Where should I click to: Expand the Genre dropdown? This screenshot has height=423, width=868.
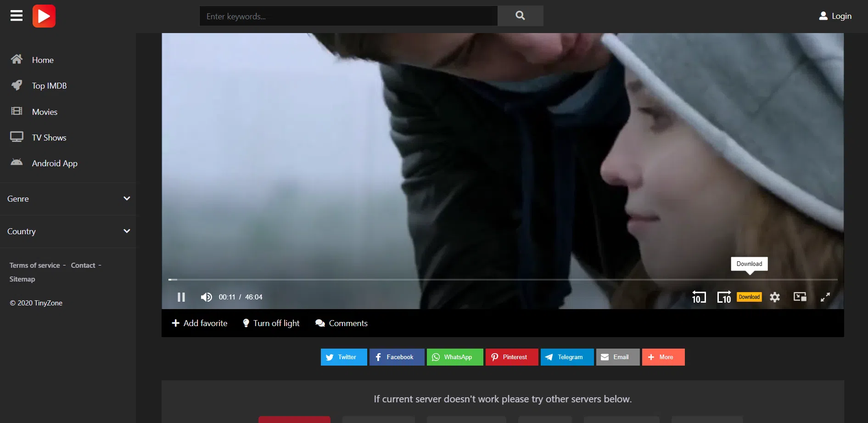(x=68, y=199)
